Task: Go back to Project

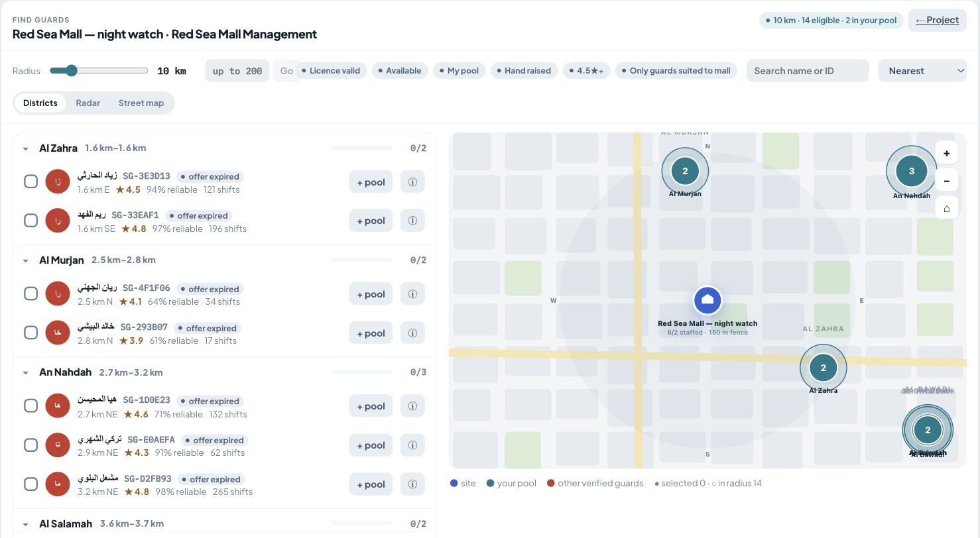Action: click(937, 20)
